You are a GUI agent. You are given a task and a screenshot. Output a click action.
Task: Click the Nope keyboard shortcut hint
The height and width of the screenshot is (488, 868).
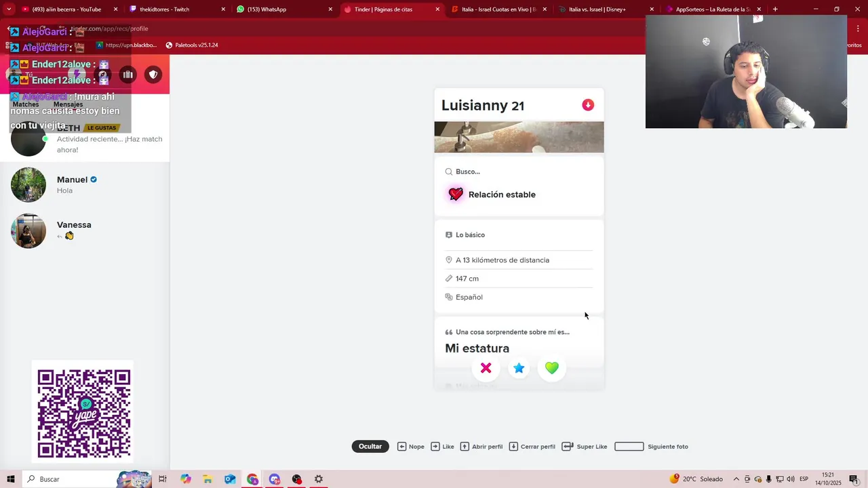411,447
